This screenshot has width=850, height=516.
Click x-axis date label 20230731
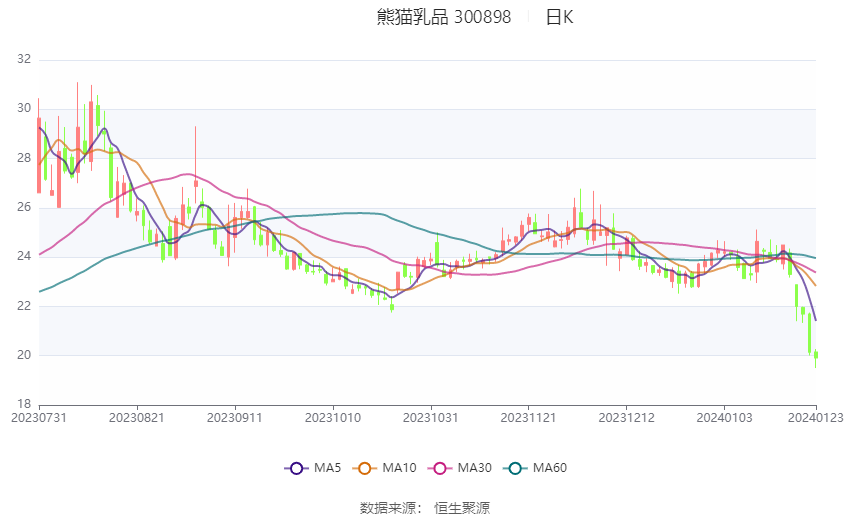(39, 418)
